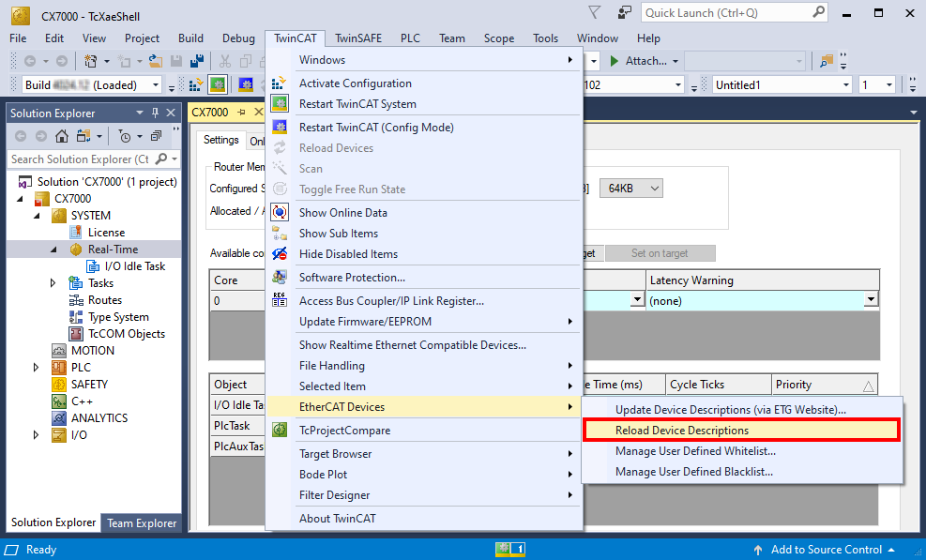926x560 pixels.
Task: Select the TcCOM Objects tree item
Action: pos(127,334)
